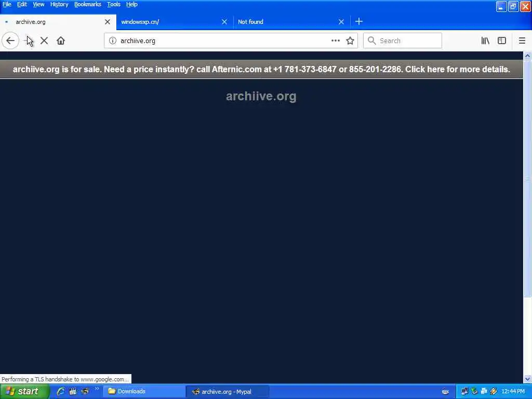
Task: Launch Internet Explorer from quick launch
Action: pos(61,392)
